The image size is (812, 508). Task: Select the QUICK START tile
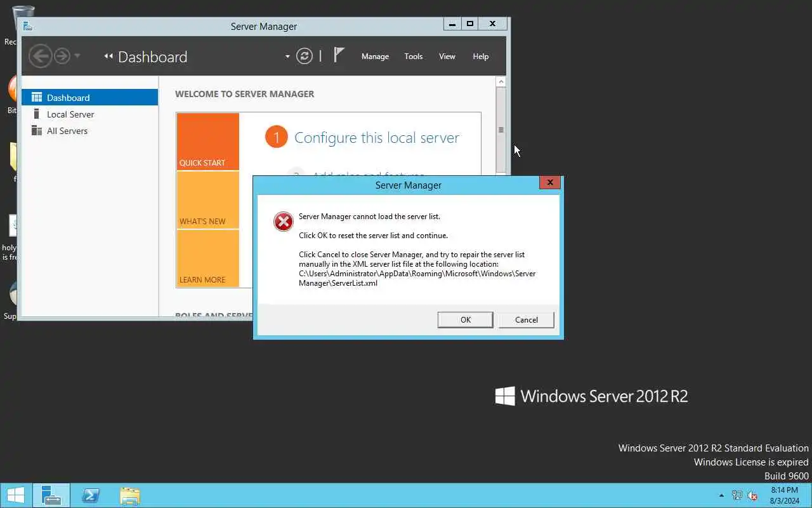point(208,142)
